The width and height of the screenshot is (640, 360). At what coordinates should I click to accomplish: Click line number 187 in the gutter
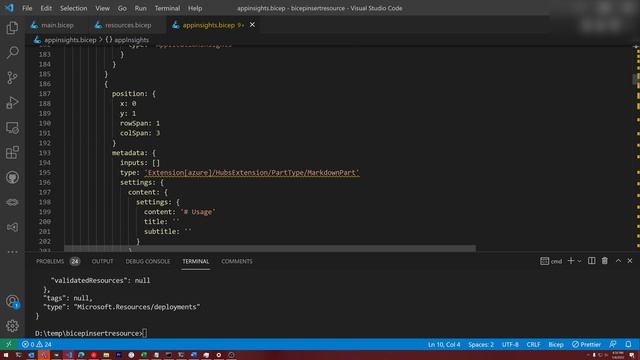(44, 93)
